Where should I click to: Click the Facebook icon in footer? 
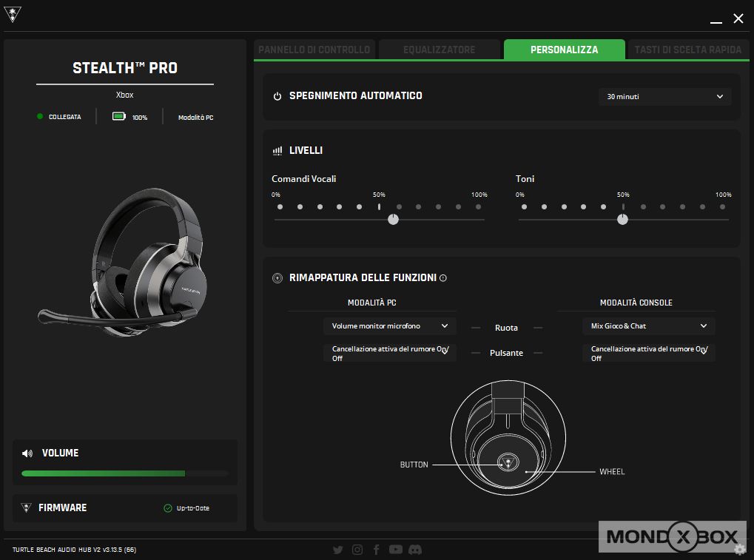tap(377, 550)
